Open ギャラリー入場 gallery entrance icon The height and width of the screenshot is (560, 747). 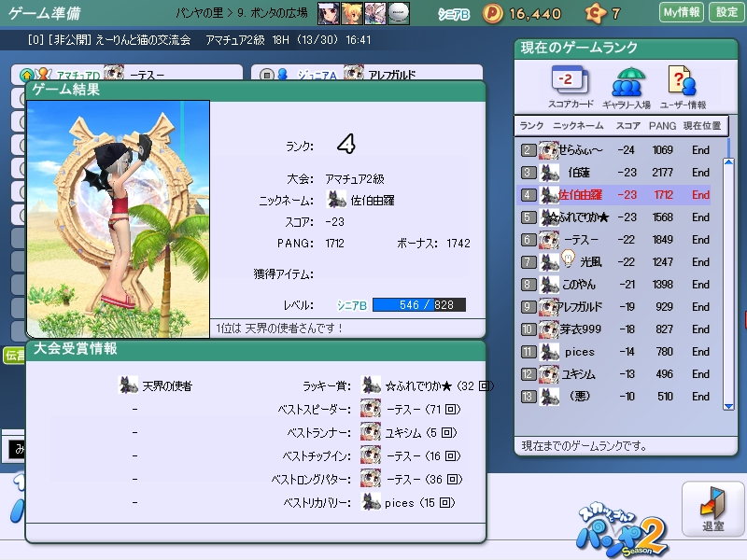point(627,87)
